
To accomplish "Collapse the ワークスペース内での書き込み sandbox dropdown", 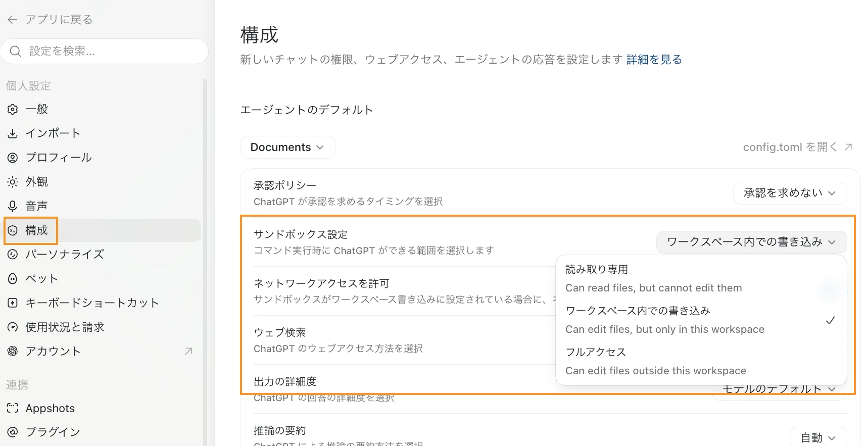I will point(751,242).
